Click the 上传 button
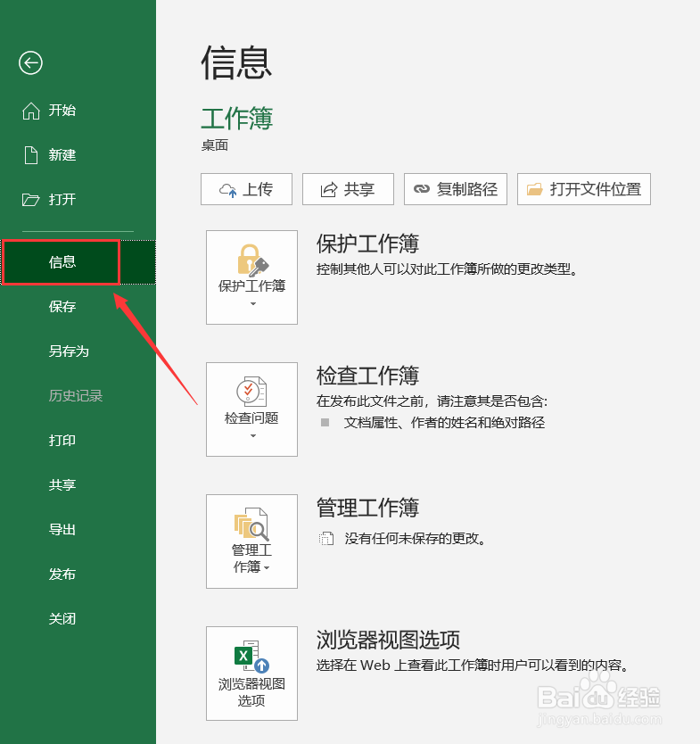This screenshot has height=744, width=700. (x=247, y=189)
